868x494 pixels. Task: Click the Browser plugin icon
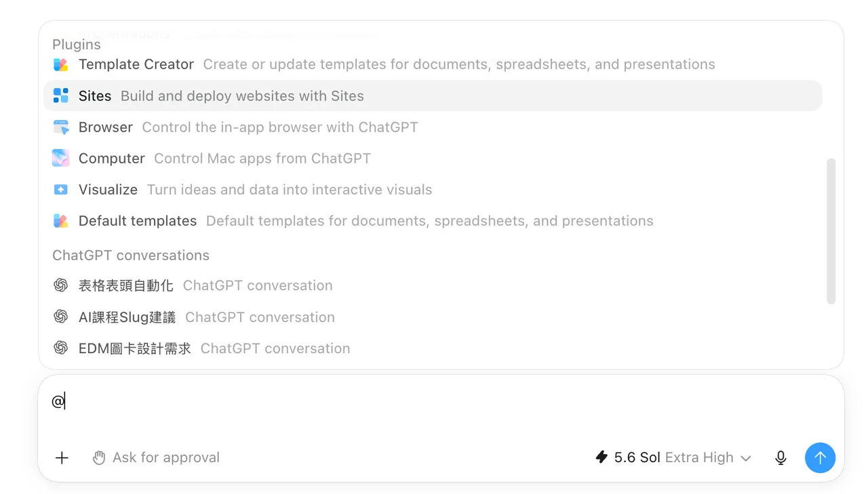(61, 127)
